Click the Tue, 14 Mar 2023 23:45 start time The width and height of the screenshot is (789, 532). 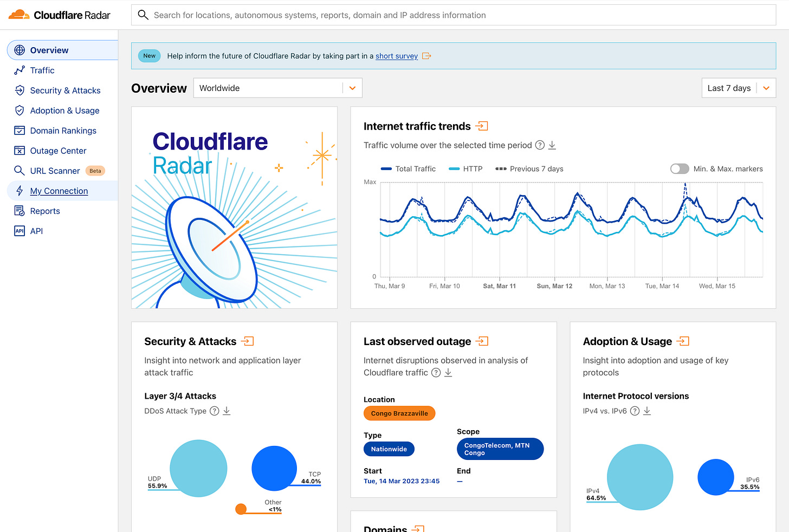[402, 481]
